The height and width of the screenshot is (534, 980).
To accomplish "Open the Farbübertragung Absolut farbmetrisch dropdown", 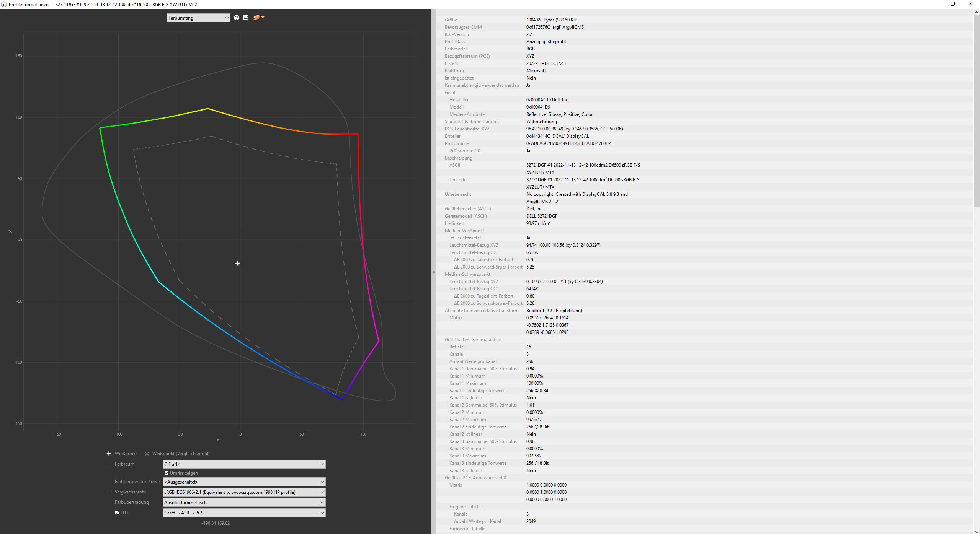I will pyautogui.click(x=244, y=503).
